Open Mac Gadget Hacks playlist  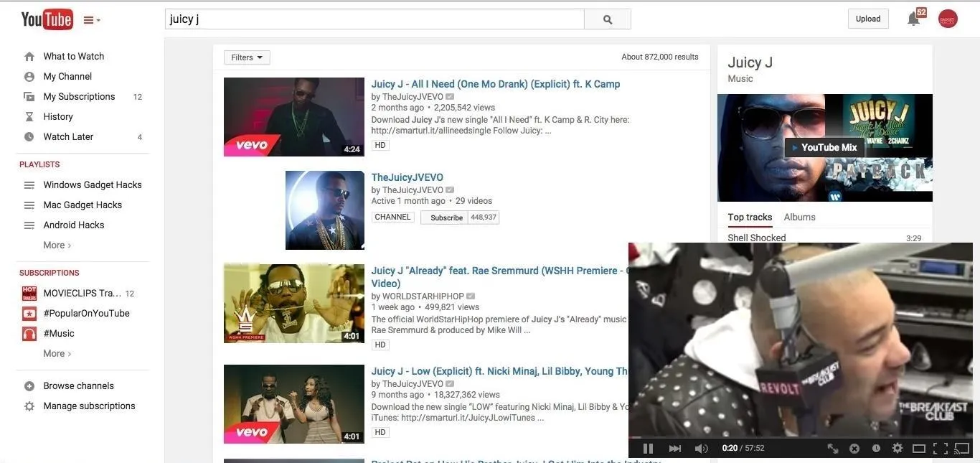[83, 205]
